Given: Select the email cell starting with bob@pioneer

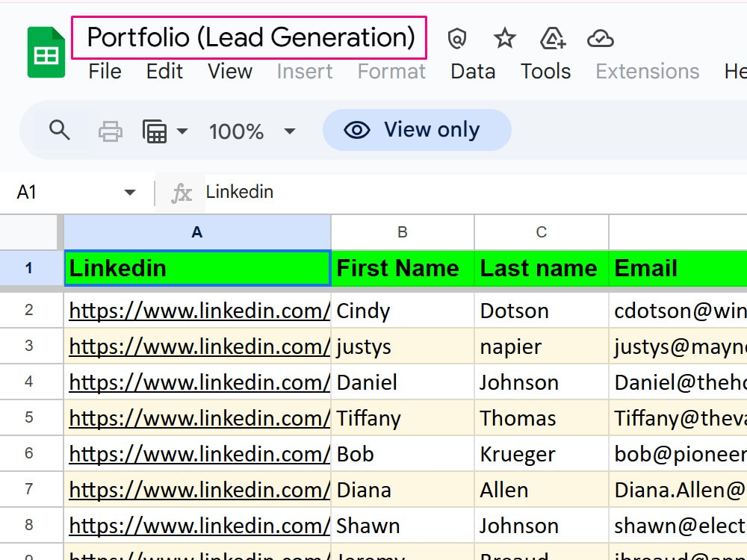Looking at the screenshot, I should 678,453.
